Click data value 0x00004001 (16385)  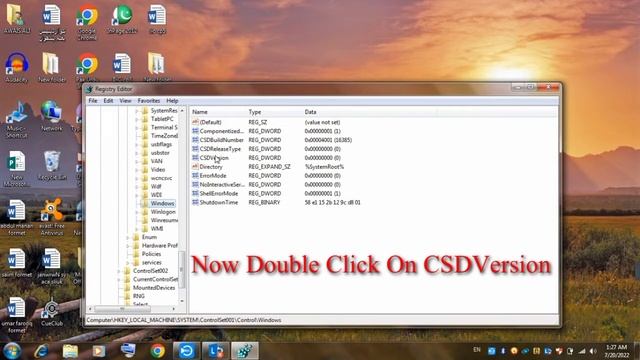[x=328, y=140]
